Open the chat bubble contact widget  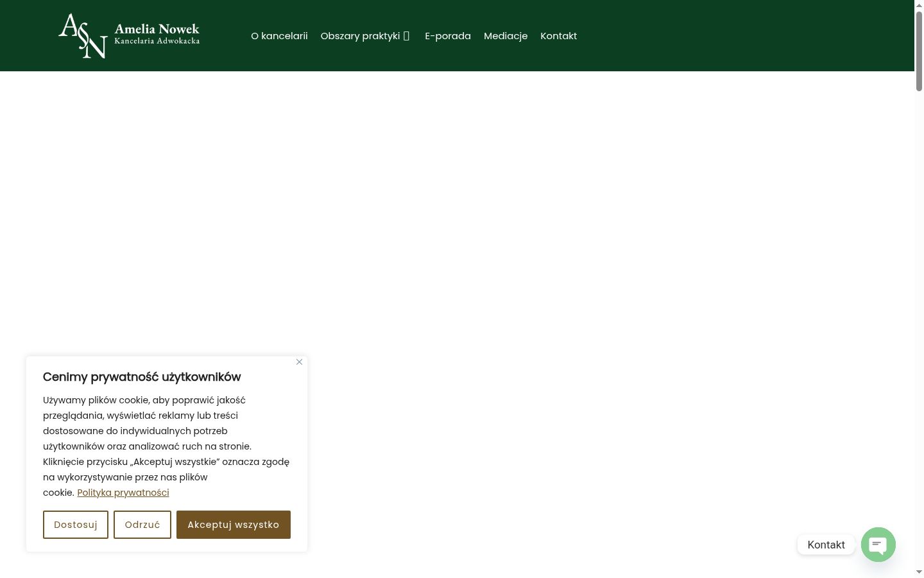878,545
